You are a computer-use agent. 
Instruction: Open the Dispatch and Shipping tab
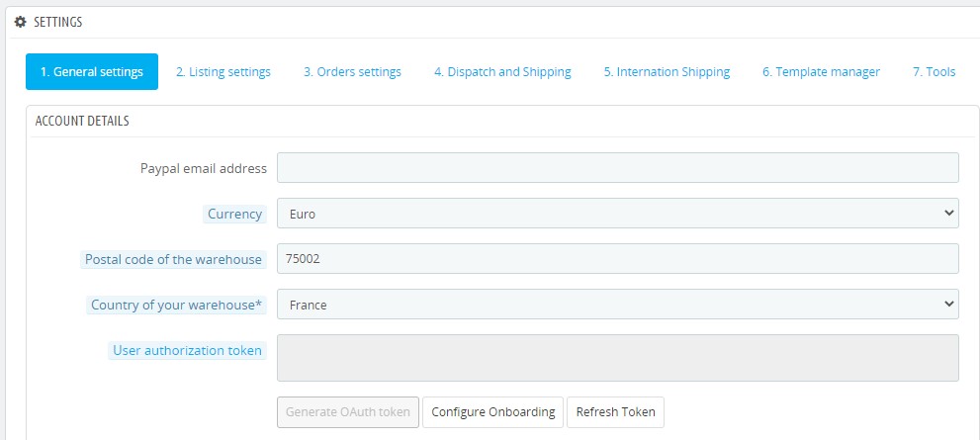[502, 72]
